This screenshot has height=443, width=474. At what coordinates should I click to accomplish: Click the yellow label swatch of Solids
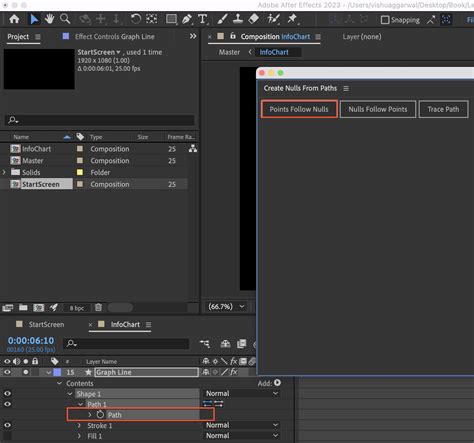tap(80, 172)
